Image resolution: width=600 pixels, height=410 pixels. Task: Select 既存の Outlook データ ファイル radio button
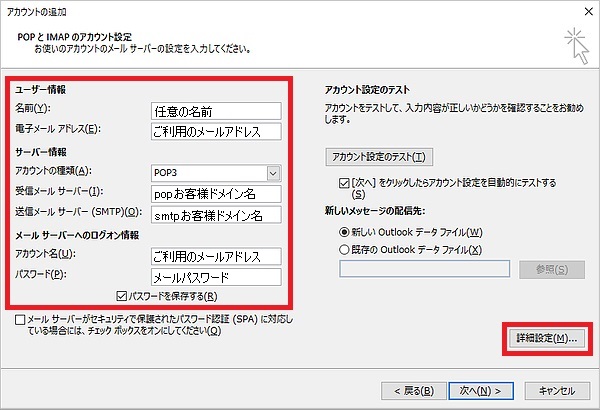pyautogui.click(x=345, y=248)
